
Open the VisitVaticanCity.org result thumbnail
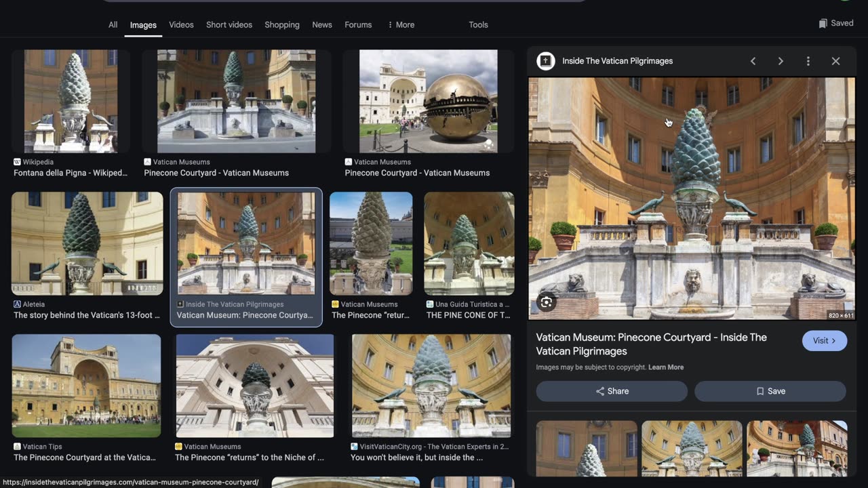click(431, 386)
